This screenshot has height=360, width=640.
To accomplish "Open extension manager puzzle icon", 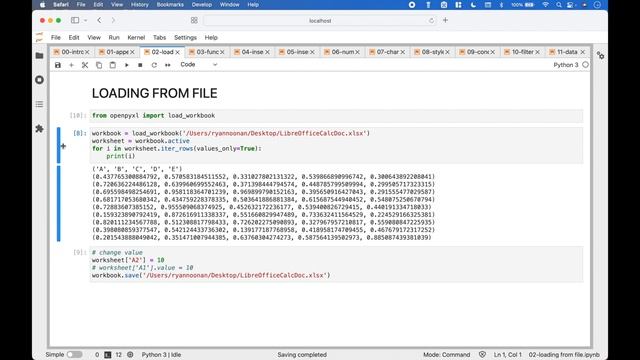I will 40,129.
